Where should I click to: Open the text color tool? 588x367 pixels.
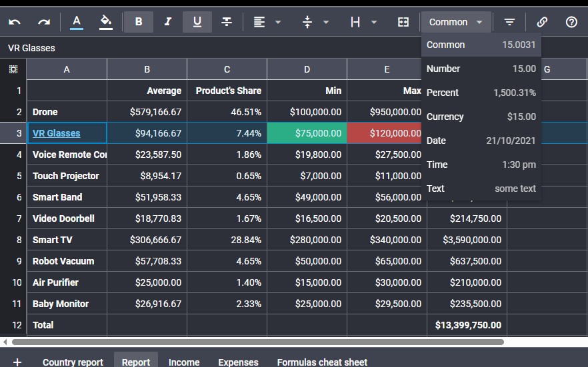tap(77, 22)
